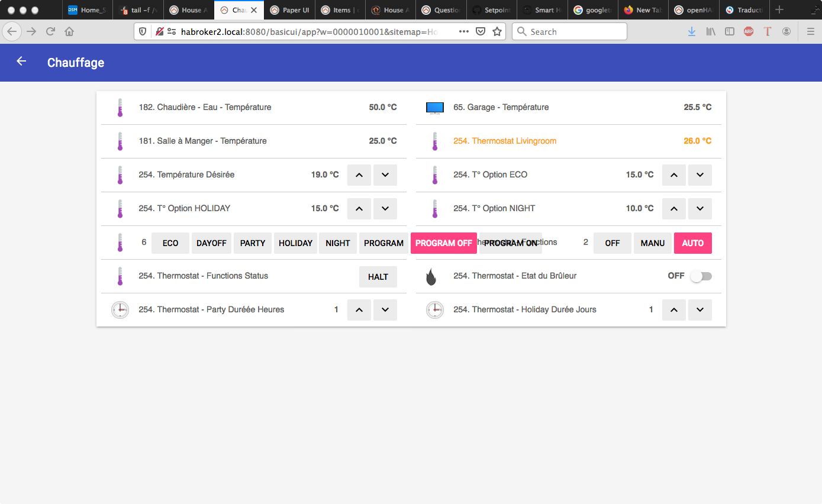822x504 pixels.
Task: Click the flame icon for Etat du Brûleur
Action: tap(431, 276)
